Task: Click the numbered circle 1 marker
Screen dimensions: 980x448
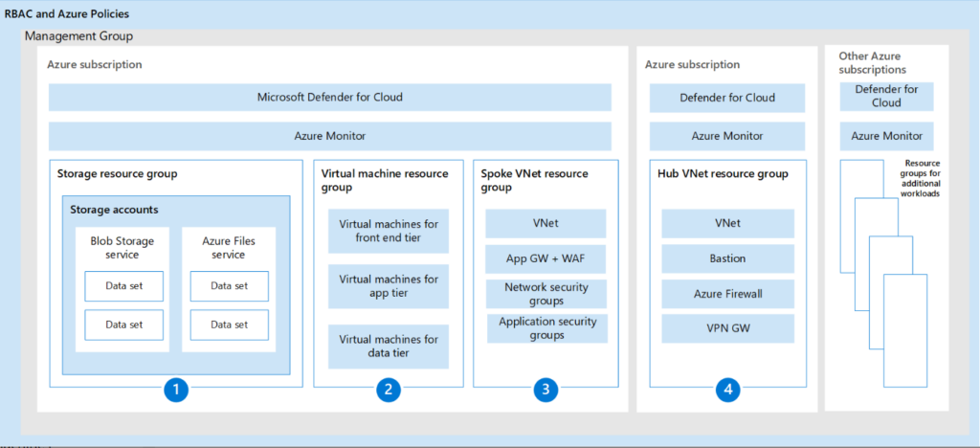Action: point(174,390)
